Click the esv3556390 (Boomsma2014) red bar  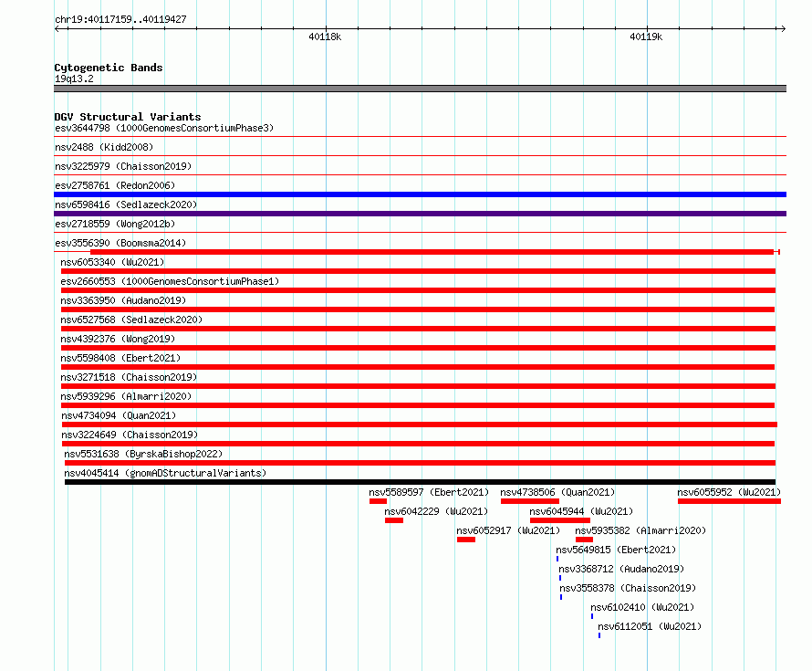[432, 252]
